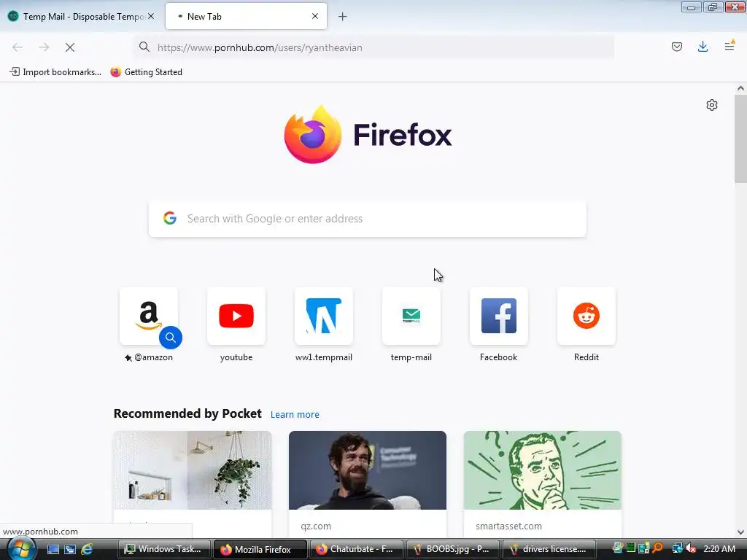
Task: Click the network tray icon
Action: pos(677,548)
